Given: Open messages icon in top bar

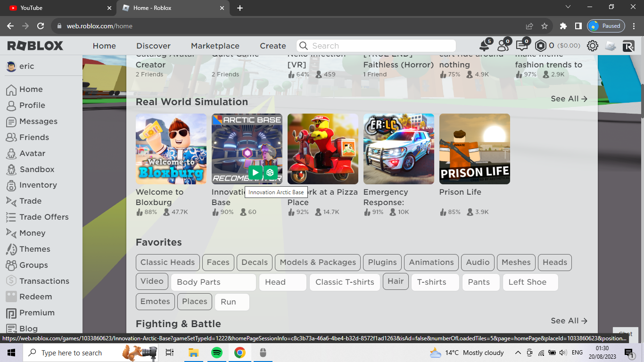Looking at the screenshot, I should pos(522,46).
